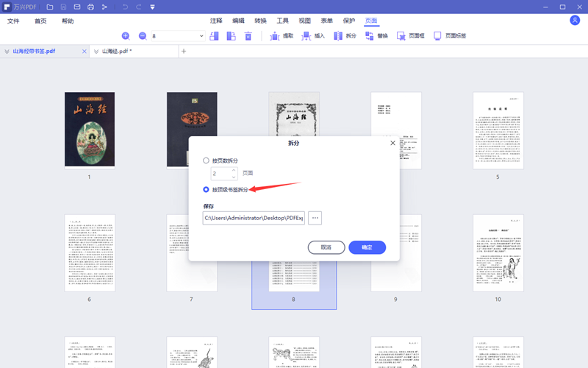588x368 pixels.
Task: Click the delete page trash icon
Action: pyautogui.click(x=248, y=36)
